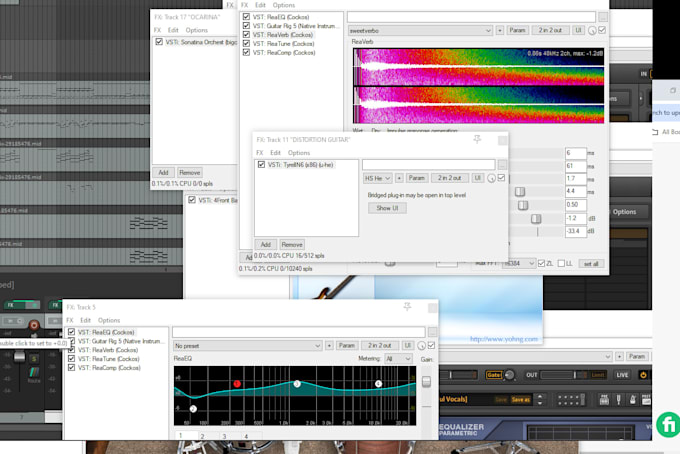680x454 pixels.
Task: Open FX menu in OCARINA window
Action: click(x=157, y=30)
